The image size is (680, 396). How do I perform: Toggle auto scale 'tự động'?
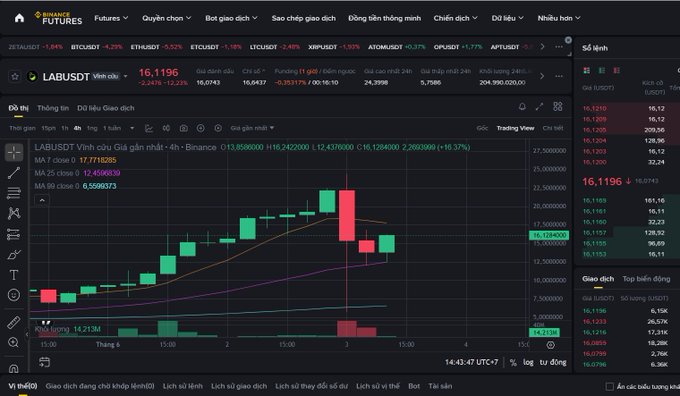[553, 362]
